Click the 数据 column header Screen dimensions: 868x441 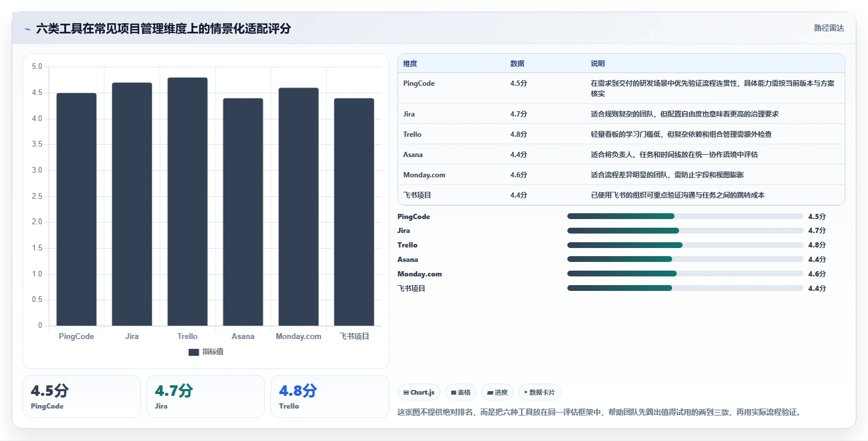517,63
